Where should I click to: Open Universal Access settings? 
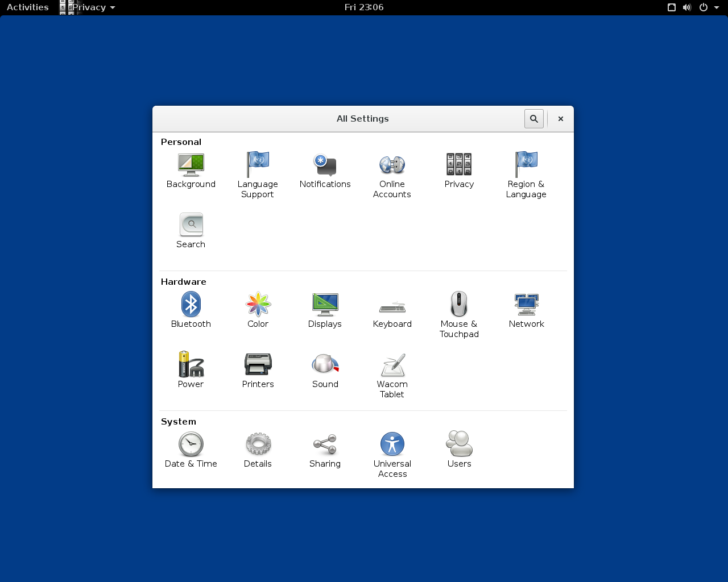pyautogui.click(x=392, y=455)
